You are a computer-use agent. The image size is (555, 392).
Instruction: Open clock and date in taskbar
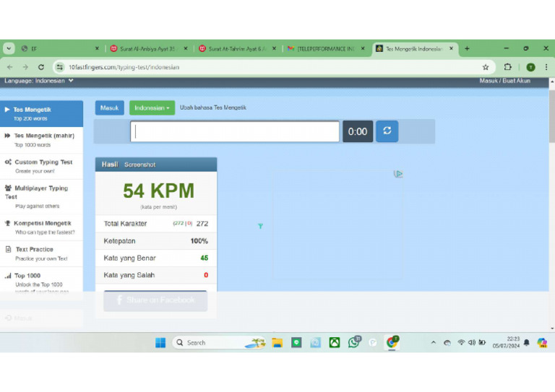click(506, 342)
